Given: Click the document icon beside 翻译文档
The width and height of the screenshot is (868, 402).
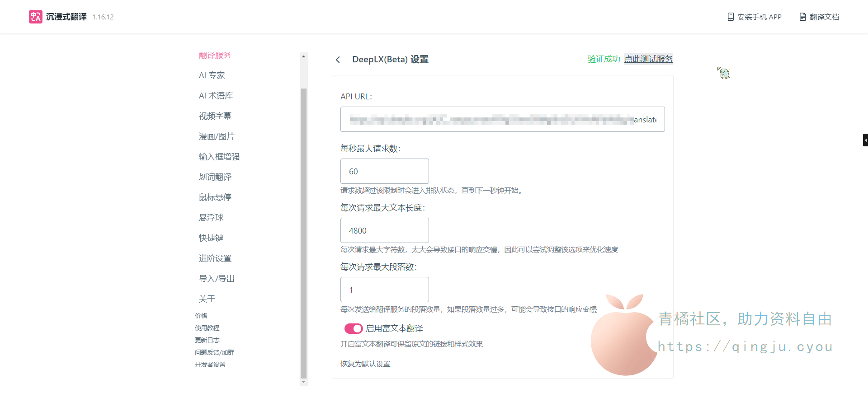Looking at the screenshot, I should coord(802,17).
